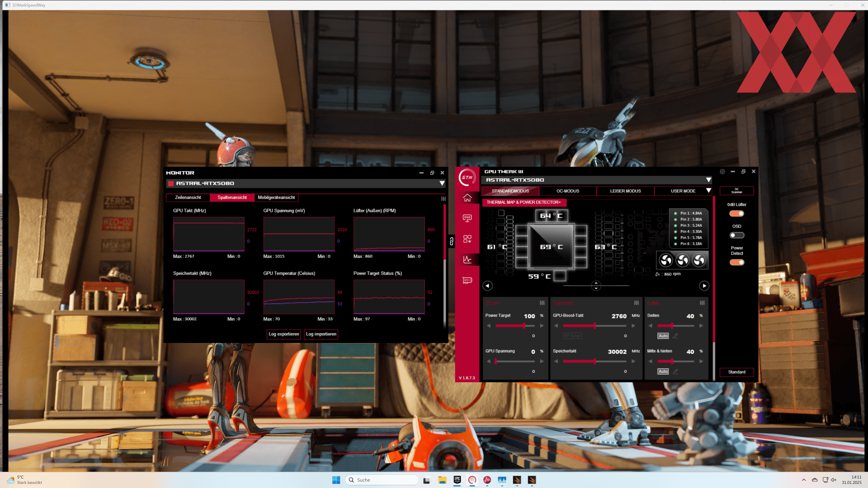This screenshot has width=868, height=488.
Task: Switch to Zeilenansicht tab
Action: point(188,197)
